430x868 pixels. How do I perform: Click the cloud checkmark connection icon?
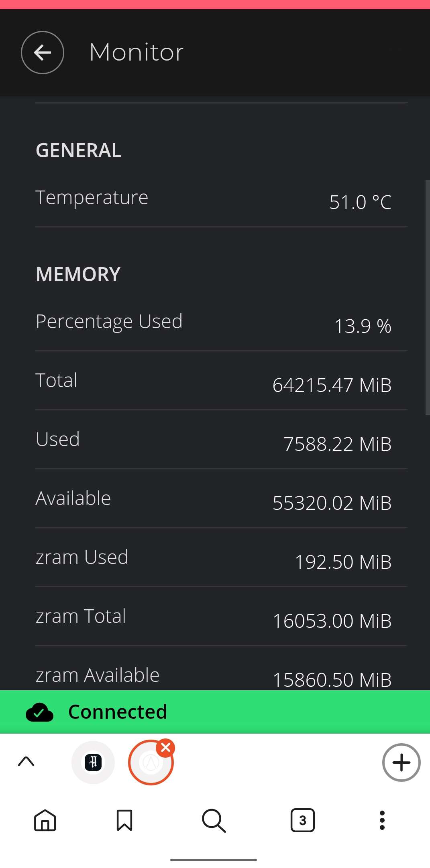(x=39, y=712)
